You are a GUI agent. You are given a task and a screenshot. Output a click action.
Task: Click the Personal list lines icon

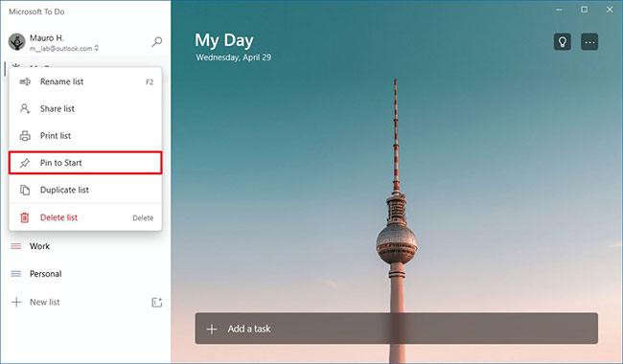click(x=16, y=274)
